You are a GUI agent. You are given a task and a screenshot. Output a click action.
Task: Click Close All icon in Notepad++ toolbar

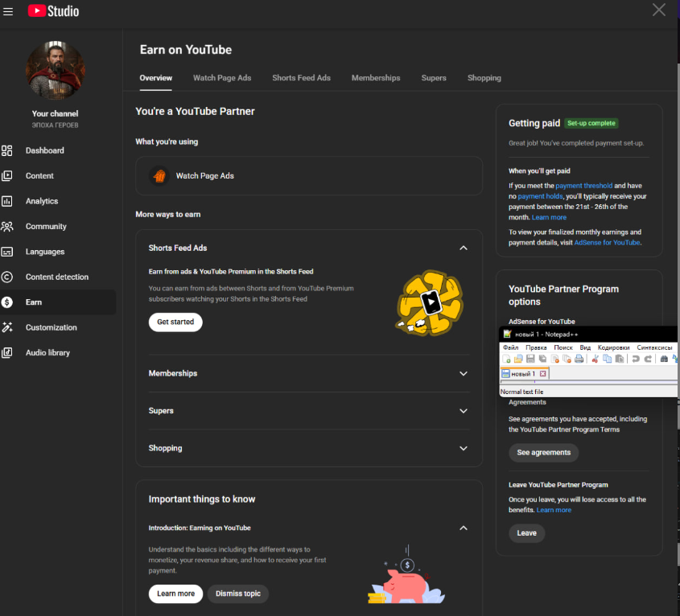click(x=567, y=359)
